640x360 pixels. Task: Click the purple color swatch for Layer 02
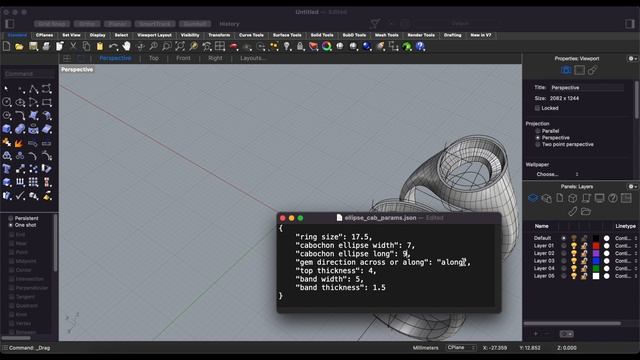pyautogui.click(x=596, y=253)
